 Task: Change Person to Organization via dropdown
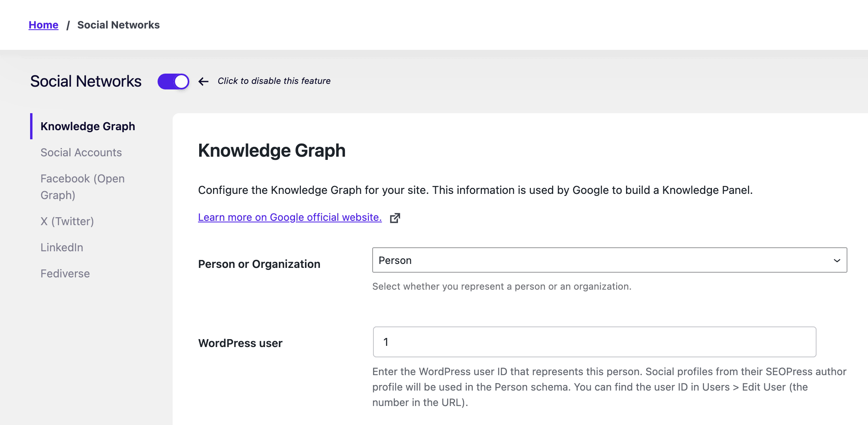click(609, 260)
